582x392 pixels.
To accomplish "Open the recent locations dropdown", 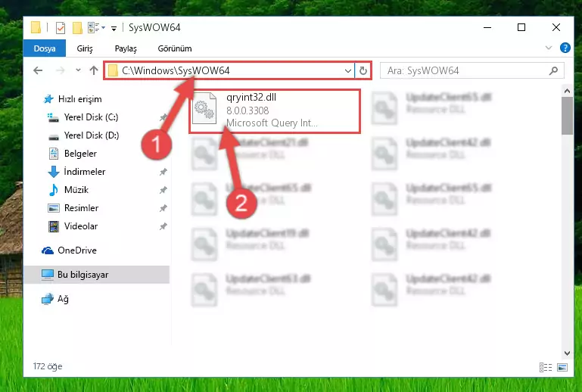I will [x=78, y=70].
